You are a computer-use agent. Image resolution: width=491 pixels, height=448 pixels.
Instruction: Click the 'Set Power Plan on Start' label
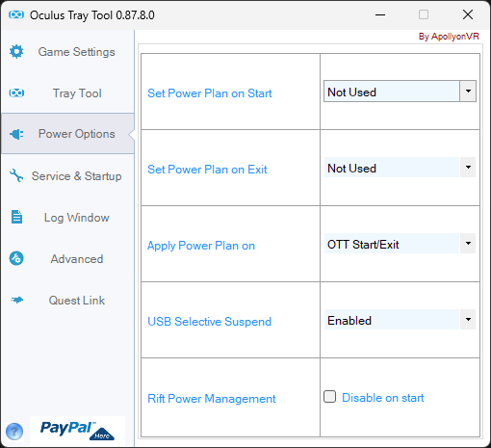tap(210, 93)
